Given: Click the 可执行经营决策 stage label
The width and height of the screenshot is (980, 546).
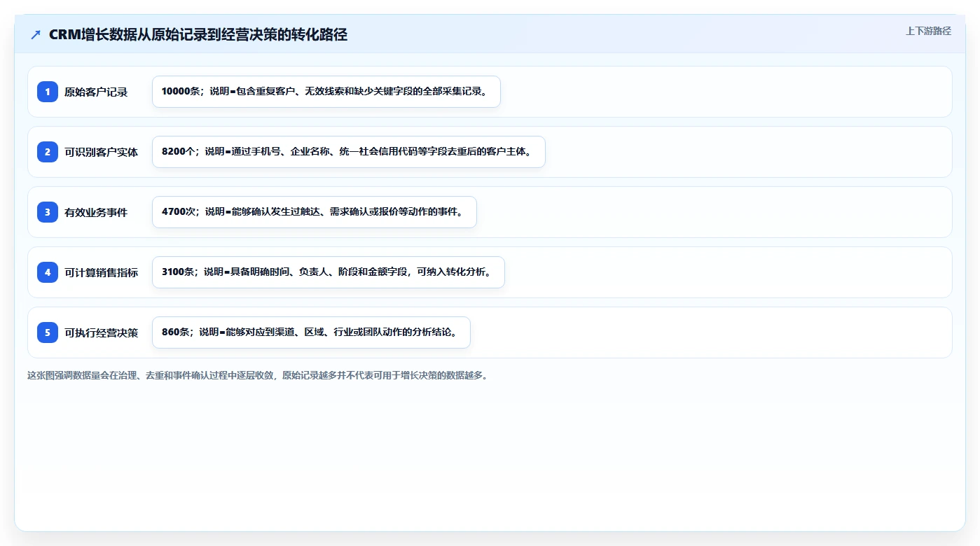Looking at the screenshot, I should tap(102, 332).
